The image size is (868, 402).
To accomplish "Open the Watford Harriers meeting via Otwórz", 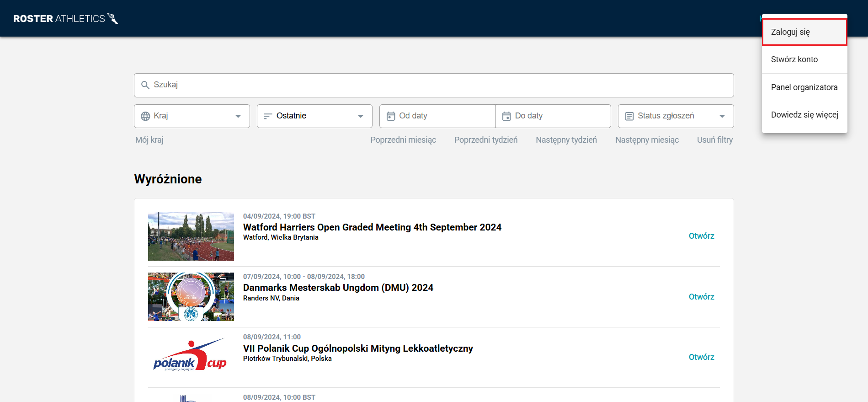I will 701,236.
